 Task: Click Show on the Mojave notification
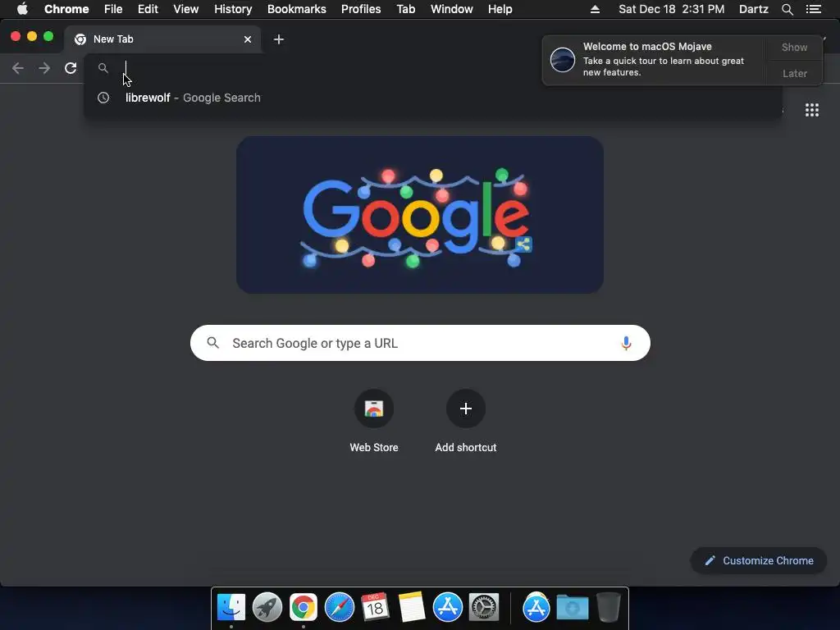(794, 47)
